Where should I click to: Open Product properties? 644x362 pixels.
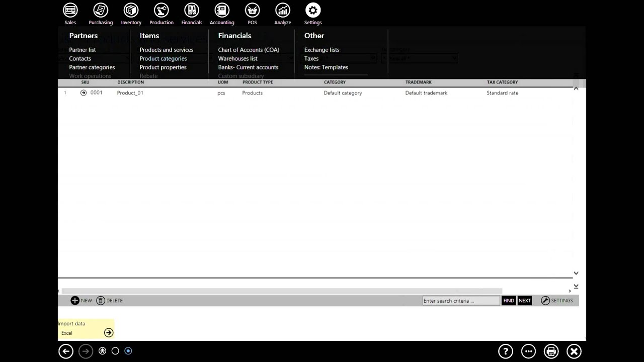(x=163, y=67)
